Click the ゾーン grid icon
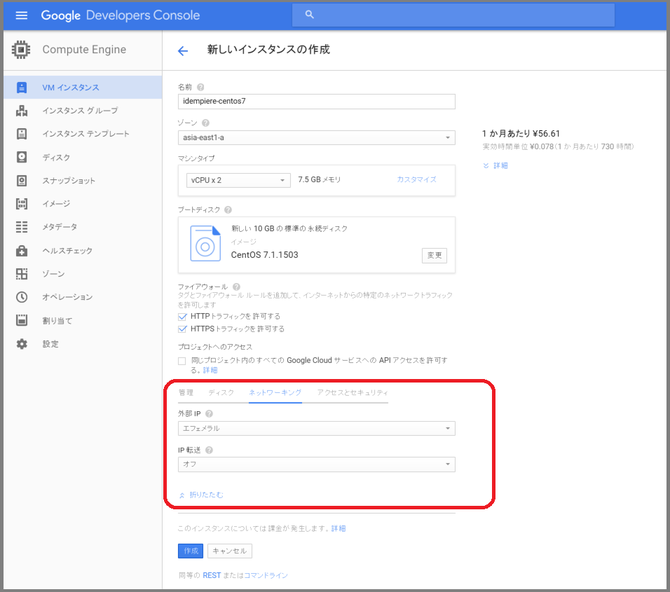Screen dimensions: 670x592 (x=22, y=274)
